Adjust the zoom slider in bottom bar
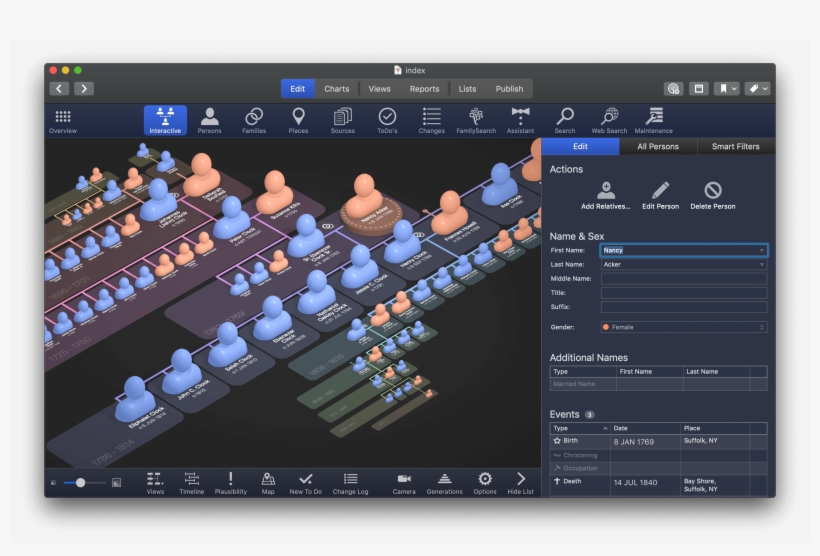820x556 pixels. [80, 483]
